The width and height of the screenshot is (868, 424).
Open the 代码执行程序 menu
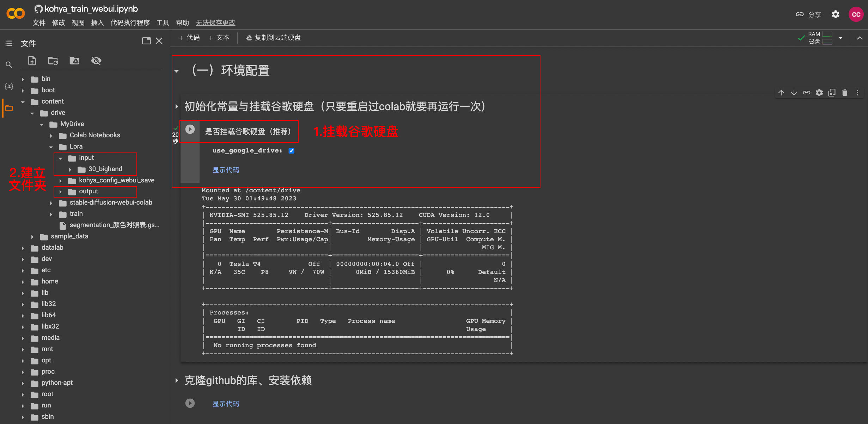130,23
